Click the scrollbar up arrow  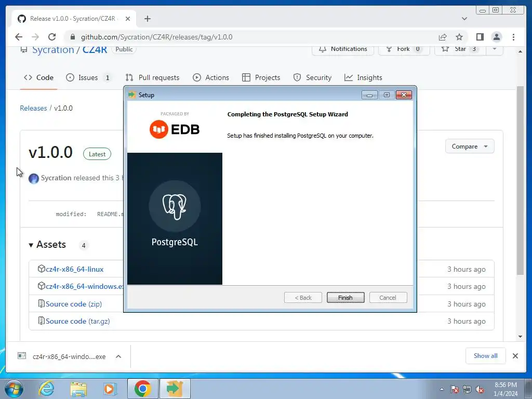(520, 51)
